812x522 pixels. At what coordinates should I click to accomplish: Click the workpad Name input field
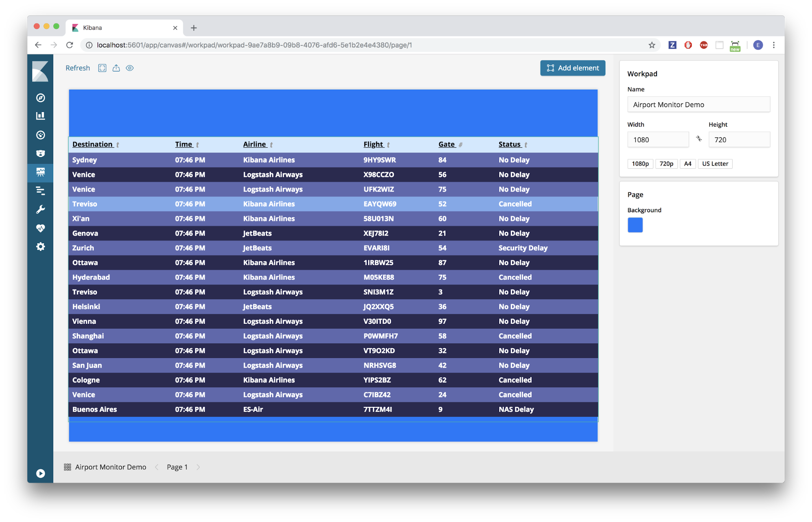(698, 105)
